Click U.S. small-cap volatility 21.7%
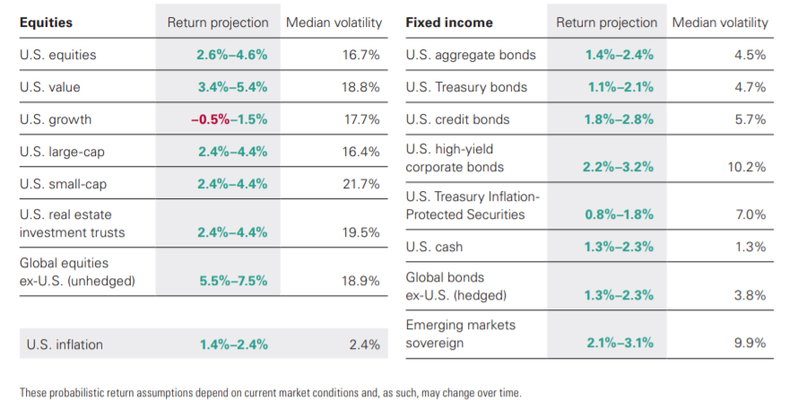 (361, 184)
